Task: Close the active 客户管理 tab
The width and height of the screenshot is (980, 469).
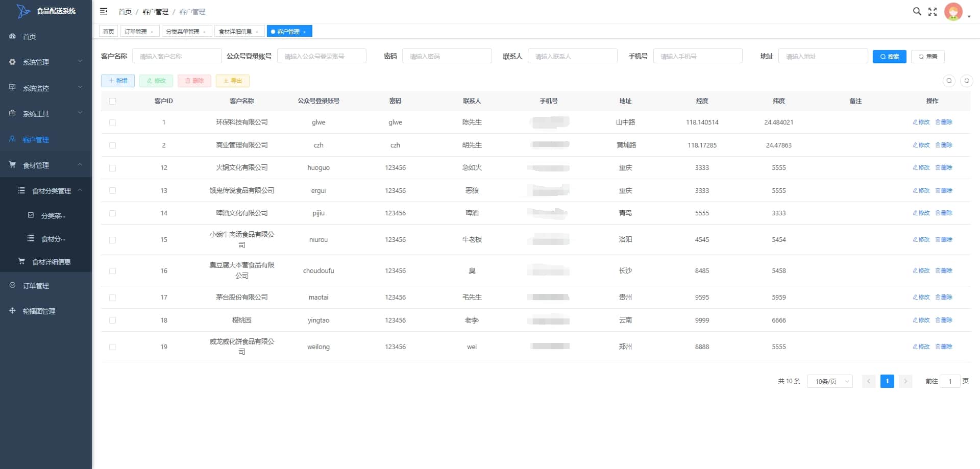Action: pos(305,32)
